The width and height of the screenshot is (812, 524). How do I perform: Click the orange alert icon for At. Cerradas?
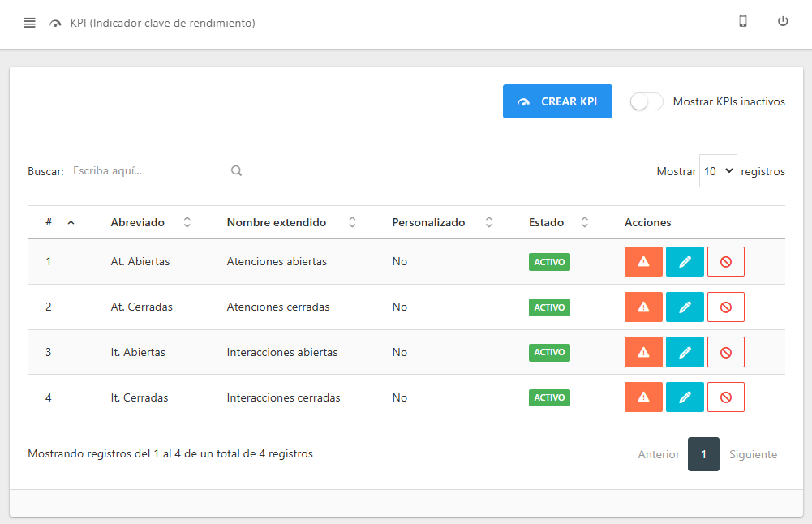coord(643,307)
